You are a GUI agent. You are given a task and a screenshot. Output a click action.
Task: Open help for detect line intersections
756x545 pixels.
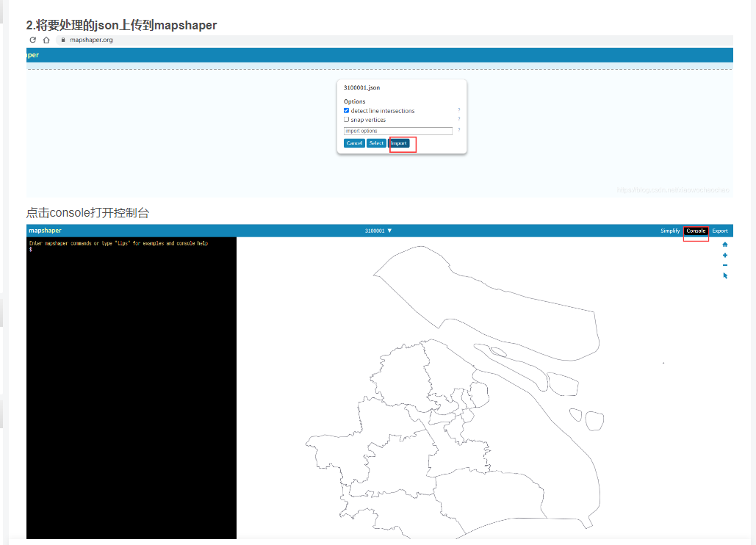pyautogui.click(x=459, y=110)
